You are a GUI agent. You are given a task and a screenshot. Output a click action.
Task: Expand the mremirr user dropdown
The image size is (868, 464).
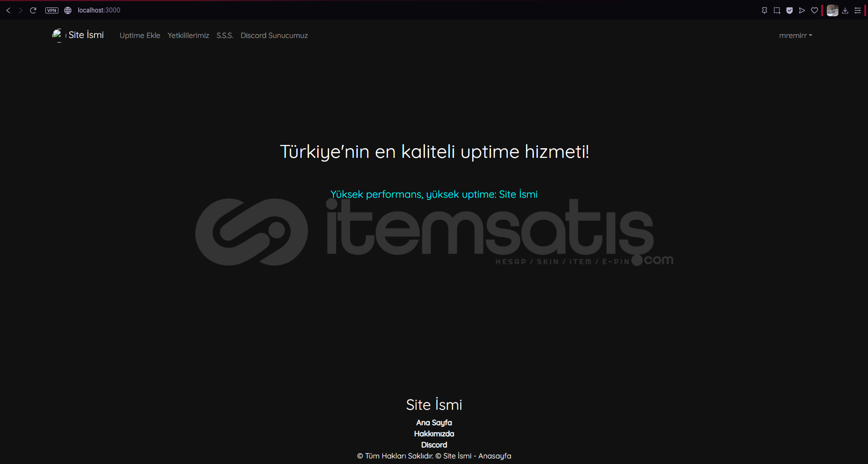click(796, 36)
